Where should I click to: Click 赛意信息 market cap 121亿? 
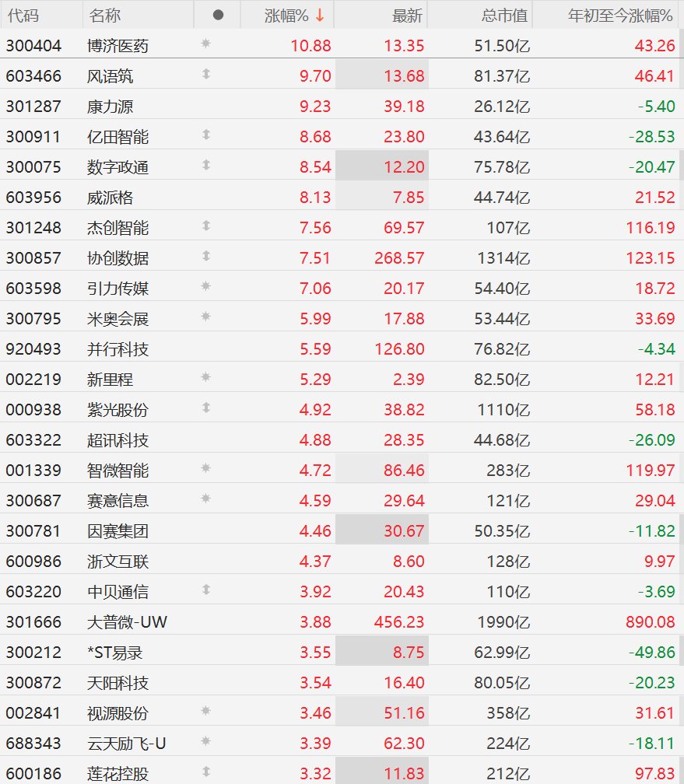pyautogui.click(x=509, y=501)
